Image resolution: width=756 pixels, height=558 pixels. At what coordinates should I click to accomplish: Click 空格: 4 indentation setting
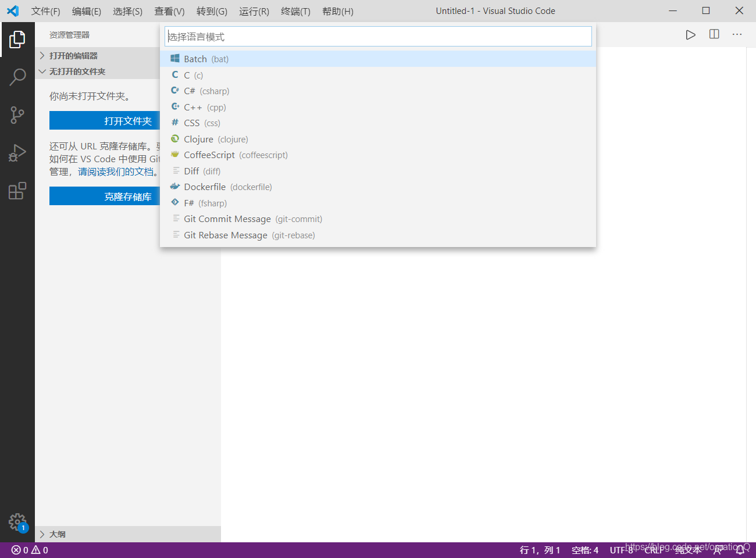coord(584,550)
